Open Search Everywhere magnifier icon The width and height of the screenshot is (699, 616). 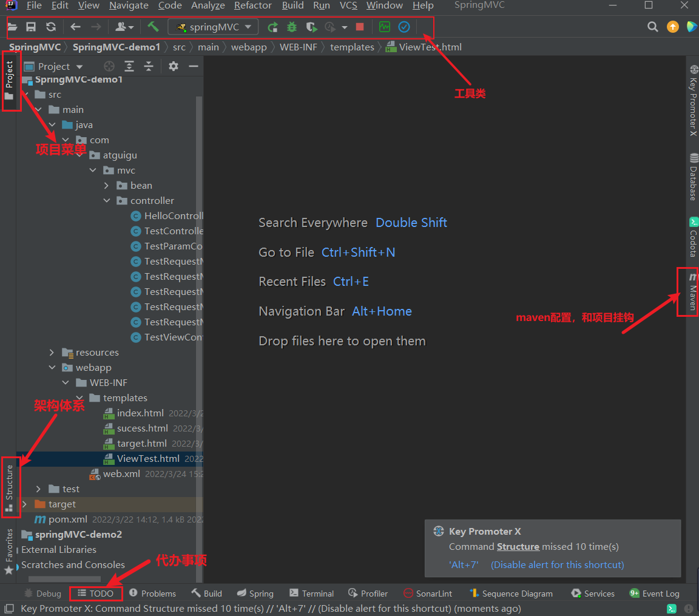[x=653, y=27]
